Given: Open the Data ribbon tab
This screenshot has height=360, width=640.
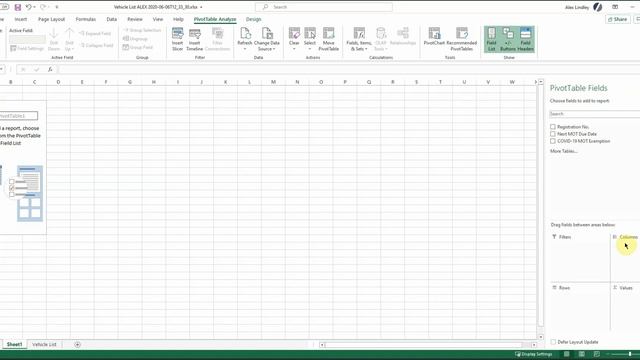Looking at the screenshot, I should [x=111, y=19].
